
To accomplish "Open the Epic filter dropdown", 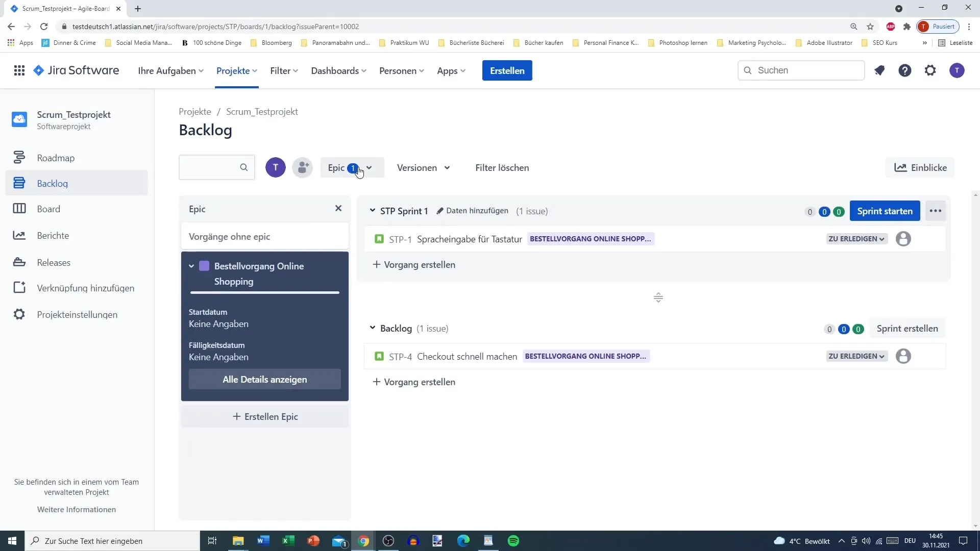I will [x=349, y=167].
